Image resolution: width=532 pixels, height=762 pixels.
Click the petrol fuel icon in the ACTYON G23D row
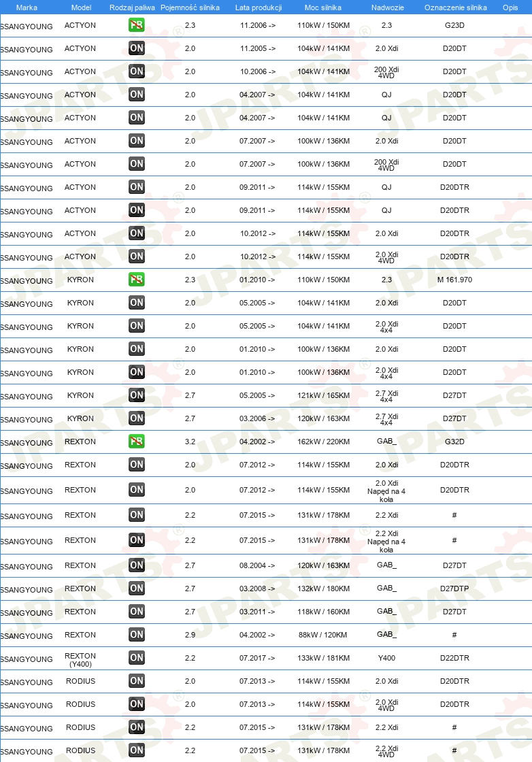tap(137, 24)
